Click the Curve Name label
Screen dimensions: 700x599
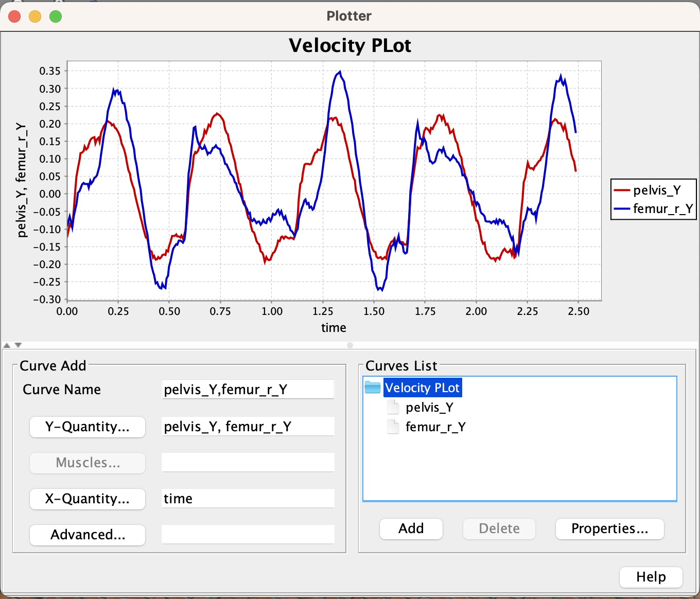point(62,390)
